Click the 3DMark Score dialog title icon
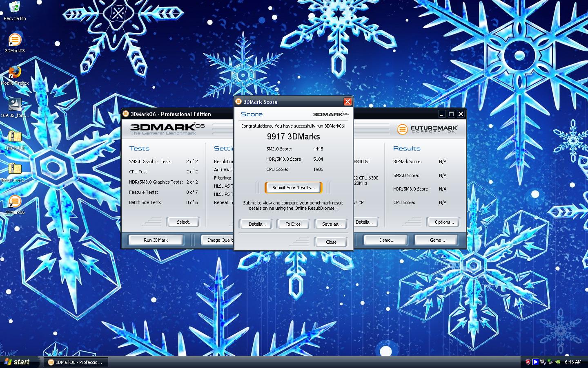This screenshot has height=368, width=588. (238, 101)
